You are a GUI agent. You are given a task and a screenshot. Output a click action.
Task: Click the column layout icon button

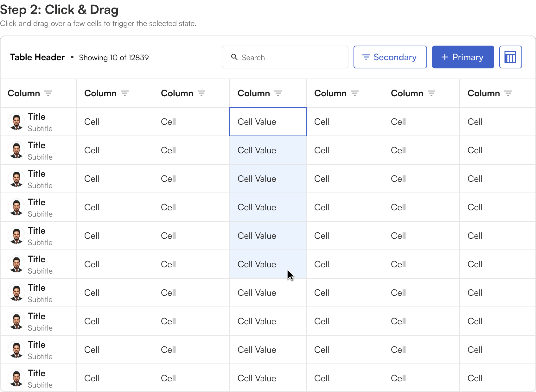tap(510, 57)
